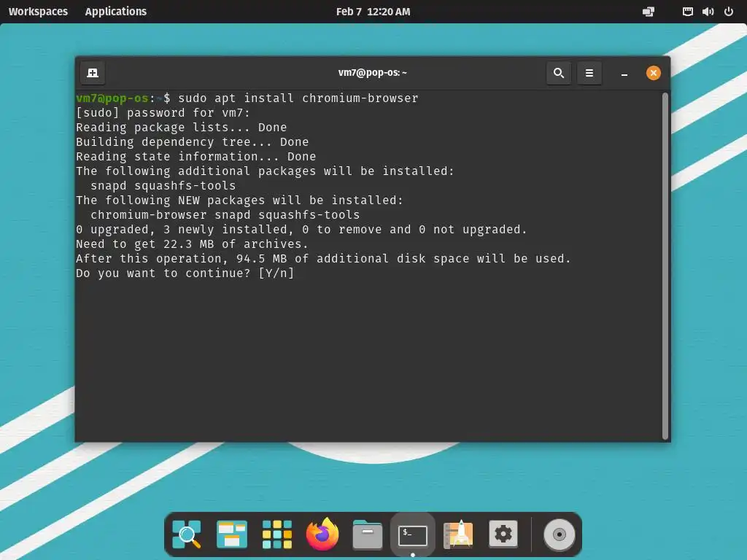Click the 'sudo apt install chromium-browser' command
This screenshot has width=747, height=560.
(298, 98)
